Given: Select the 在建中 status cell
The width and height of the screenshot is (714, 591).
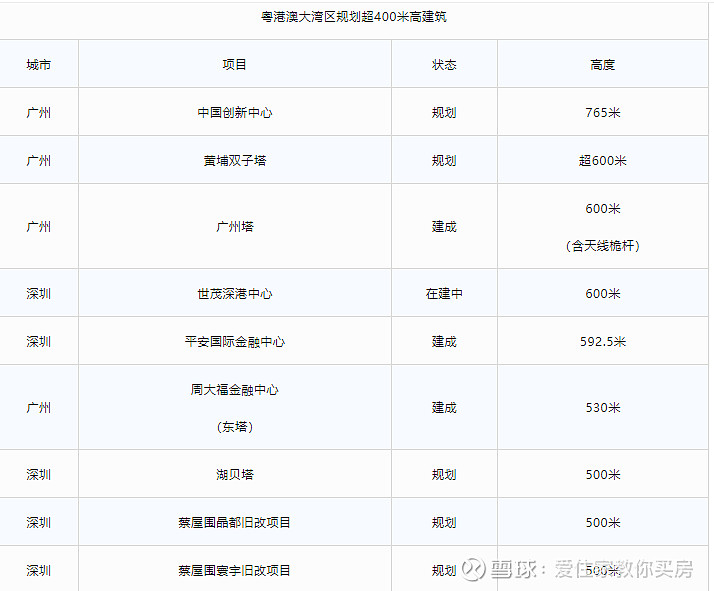Looking at the screenshot, I should tap(444, 294).
